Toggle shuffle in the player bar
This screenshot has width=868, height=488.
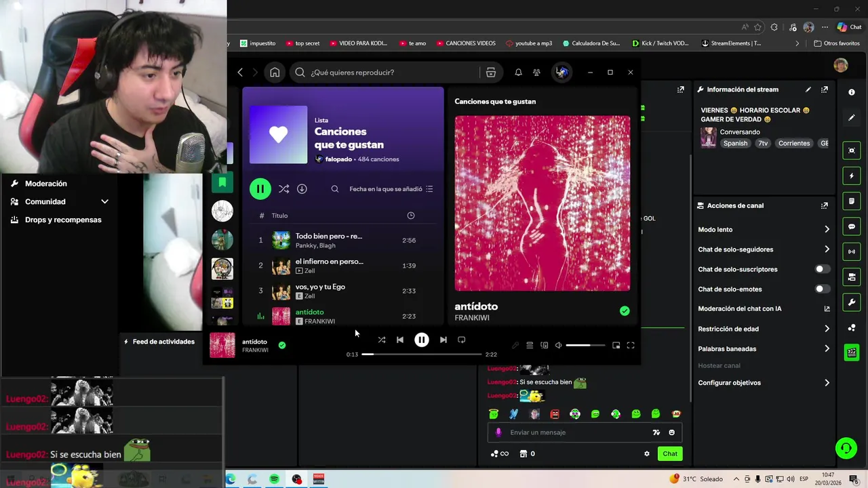click(382, 340)
